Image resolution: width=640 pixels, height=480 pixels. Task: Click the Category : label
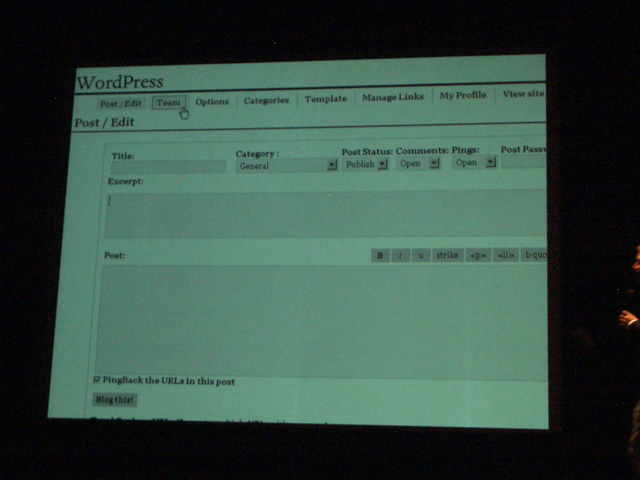pos(258,154)
